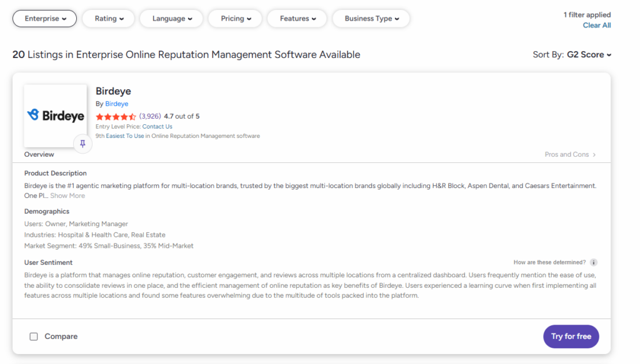Expand description with Show More

tap(67, 196)
